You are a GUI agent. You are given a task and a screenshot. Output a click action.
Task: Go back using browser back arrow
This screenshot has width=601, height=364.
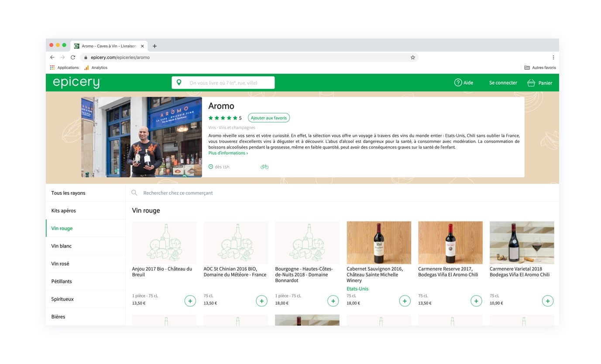click(x=52, y=57)
